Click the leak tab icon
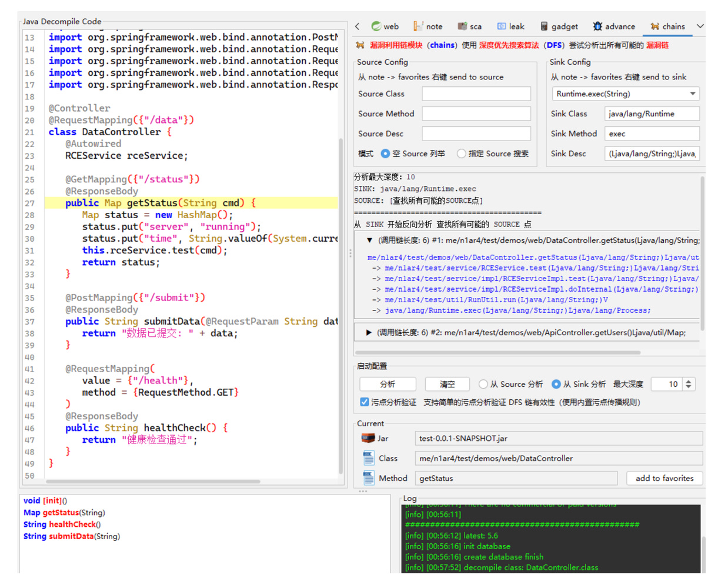Image resolution: width=718 pixels, height=588 pixels. pos(502,26)
